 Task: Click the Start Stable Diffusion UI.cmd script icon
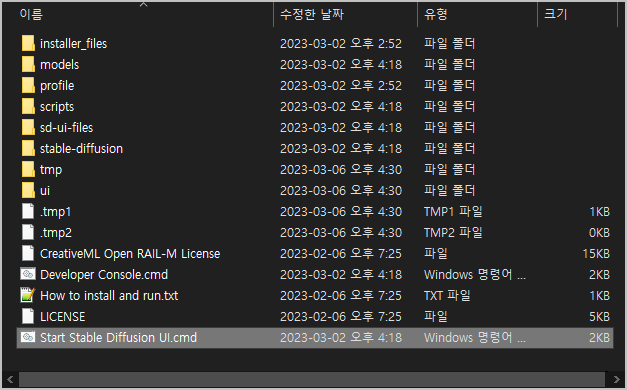click(28, 337)
